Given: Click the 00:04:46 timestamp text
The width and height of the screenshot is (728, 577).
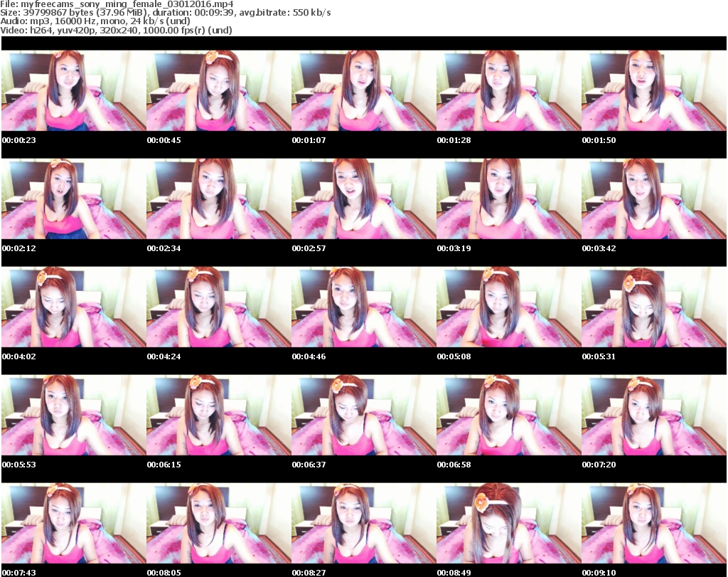Looking at the screenshot, I should coord(309,356).
